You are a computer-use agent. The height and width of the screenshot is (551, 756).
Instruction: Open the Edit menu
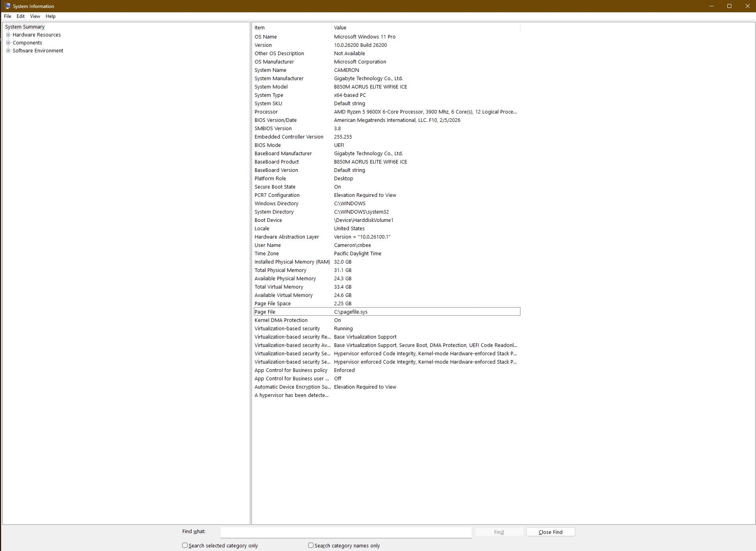[x=21, y=16]
